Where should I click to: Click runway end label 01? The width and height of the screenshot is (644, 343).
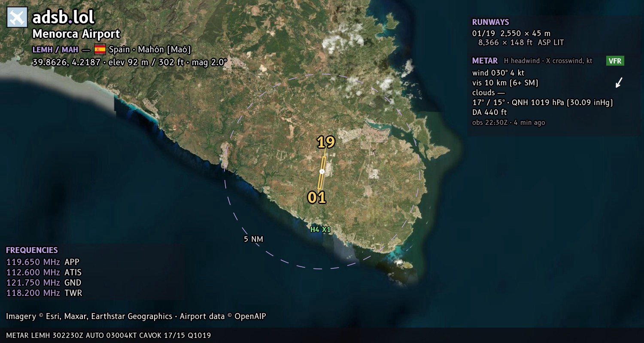click(x=317, y=198)
